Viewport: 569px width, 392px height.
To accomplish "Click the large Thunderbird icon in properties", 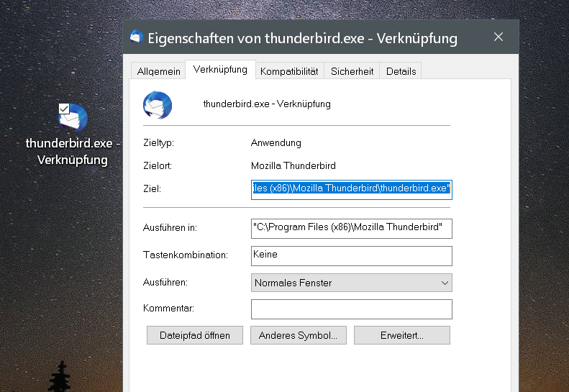I will pyautogui.click(x=158, y=105).
